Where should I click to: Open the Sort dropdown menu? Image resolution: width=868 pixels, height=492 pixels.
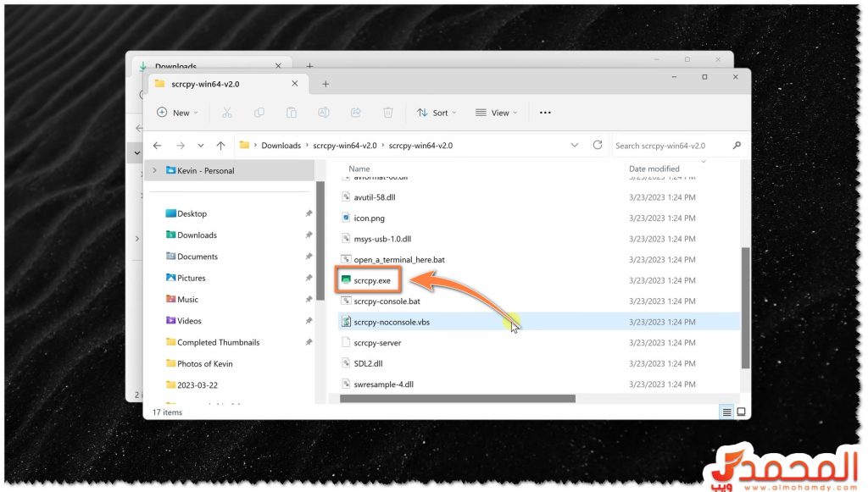437,113
